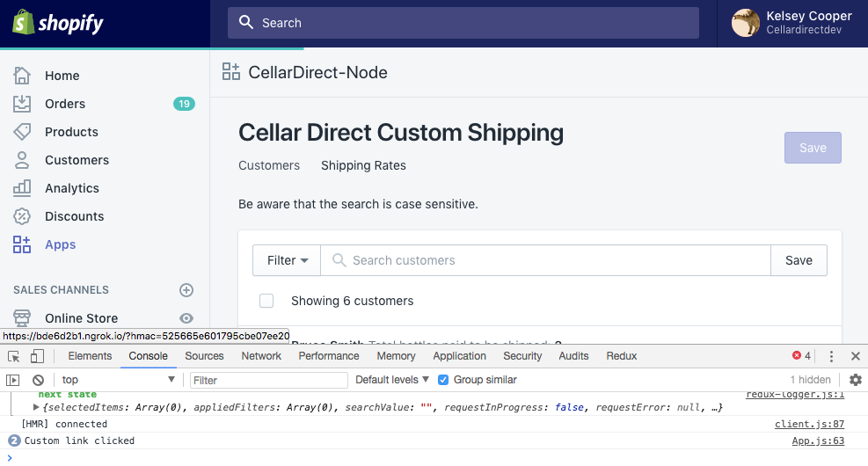This screenshot has width=868, height=466.
Task: Click the Apps grid icon in sidebar
Action: (x=22, y=244)
